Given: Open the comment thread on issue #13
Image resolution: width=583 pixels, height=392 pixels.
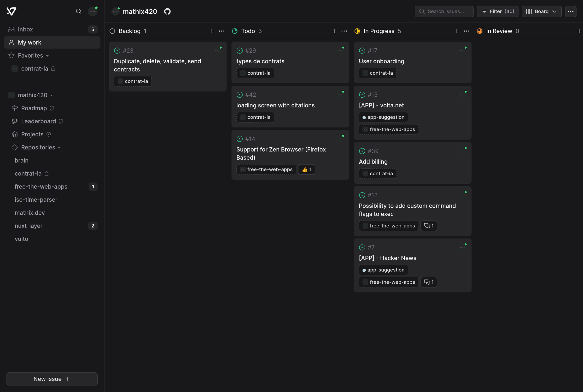Looking at the screenshot, I should (429, 226).
